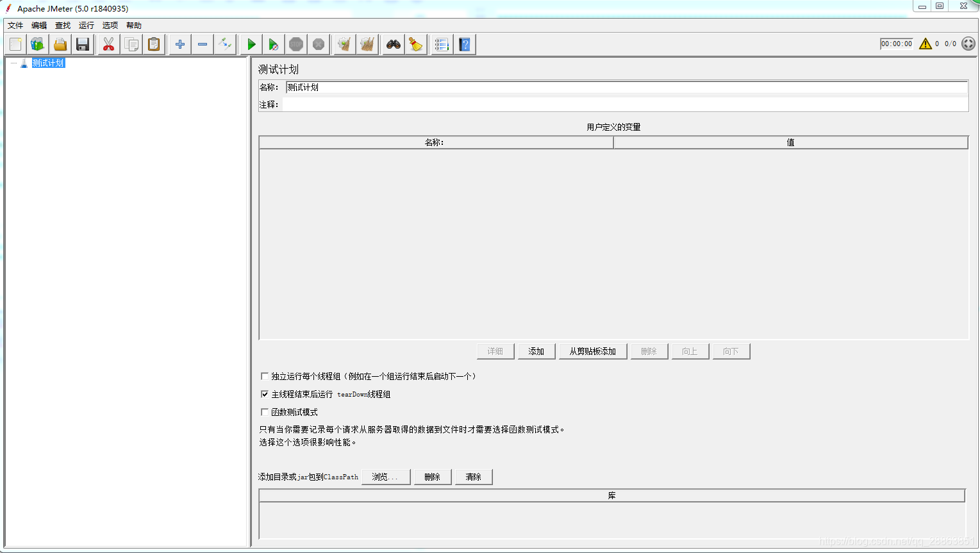This screenshot has width=980, height=553.
Task: Open search with the binoculars icon
Action: click(x=394, y=44)
